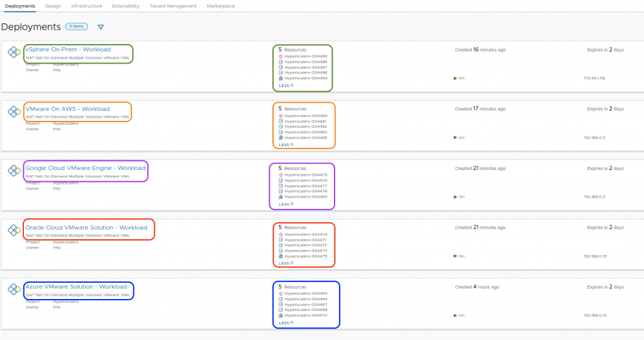Go to the Extensibility tab
The width and height of the screenshot is (644, 340).
(x=126, y=6)
